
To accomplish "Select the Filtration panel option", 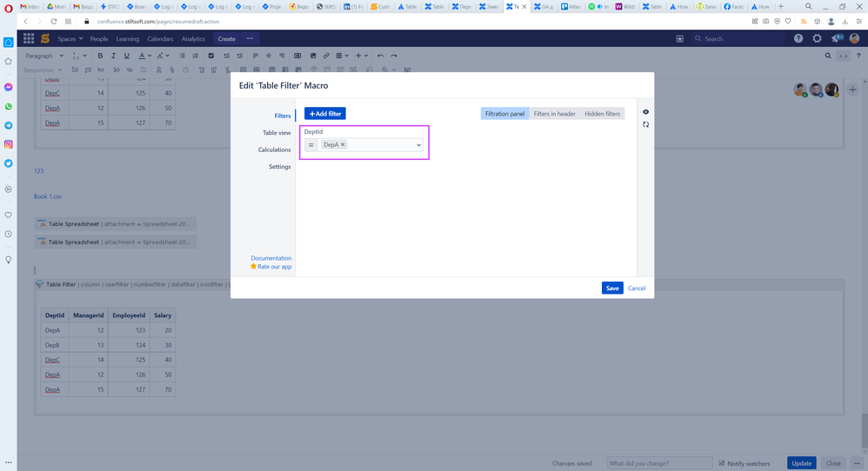I will (x=504, y=113).
